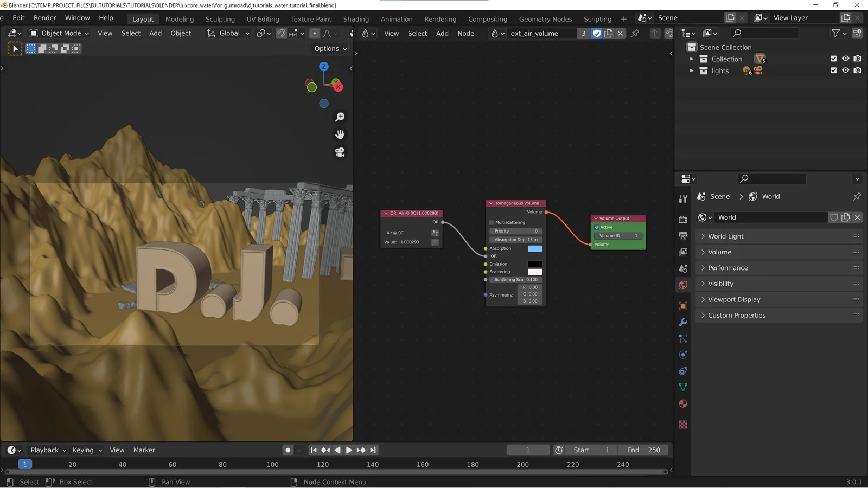Open the World properties tab icon

[x=683, y=285]
